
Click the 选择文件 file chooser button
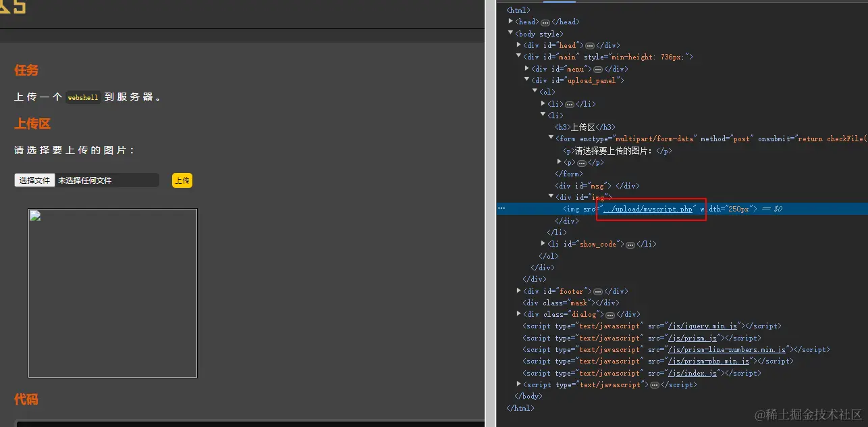(x=34, y=180)
